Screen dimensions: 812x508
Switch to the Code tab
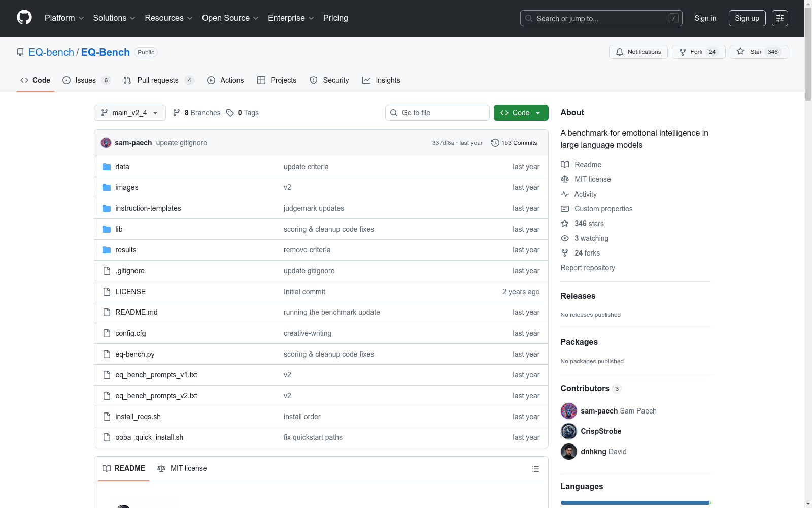(36, 80)
